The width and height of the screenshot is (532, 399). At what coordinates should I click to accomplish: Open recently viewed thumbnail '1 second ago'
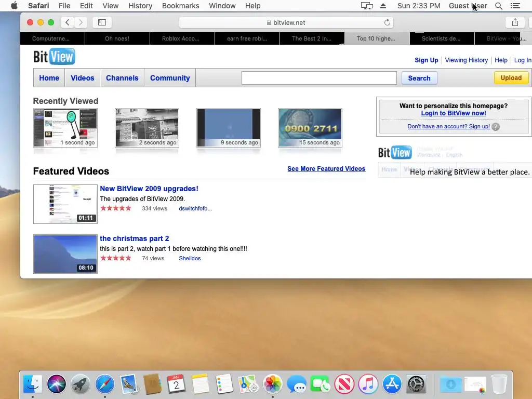pos(65,128)
